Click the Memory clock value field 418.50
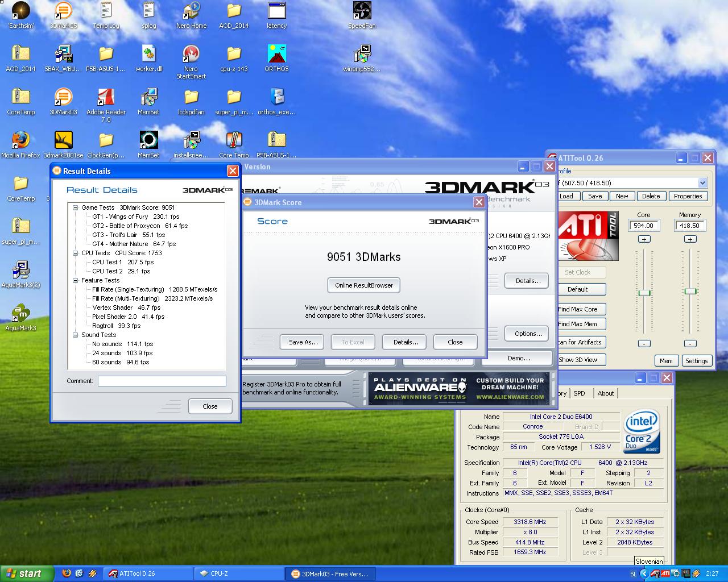 pos(690,226)
